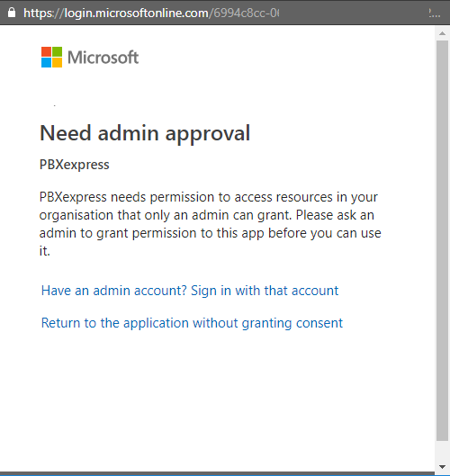Sign in with an admin account link
The height and width of the screenshot is (476, 450).
click(190, 291)
